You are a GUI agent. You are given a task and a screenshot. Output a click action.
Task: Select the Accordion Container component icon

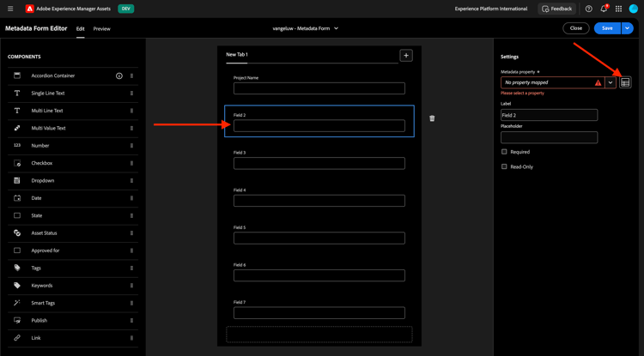coord(17,75)
